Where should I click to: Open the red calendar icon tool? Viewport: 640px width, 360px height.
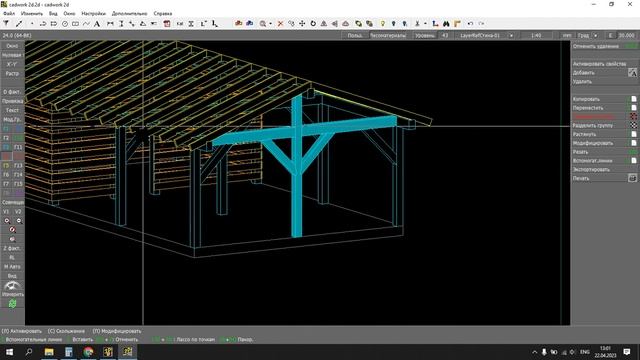[167, 24]
